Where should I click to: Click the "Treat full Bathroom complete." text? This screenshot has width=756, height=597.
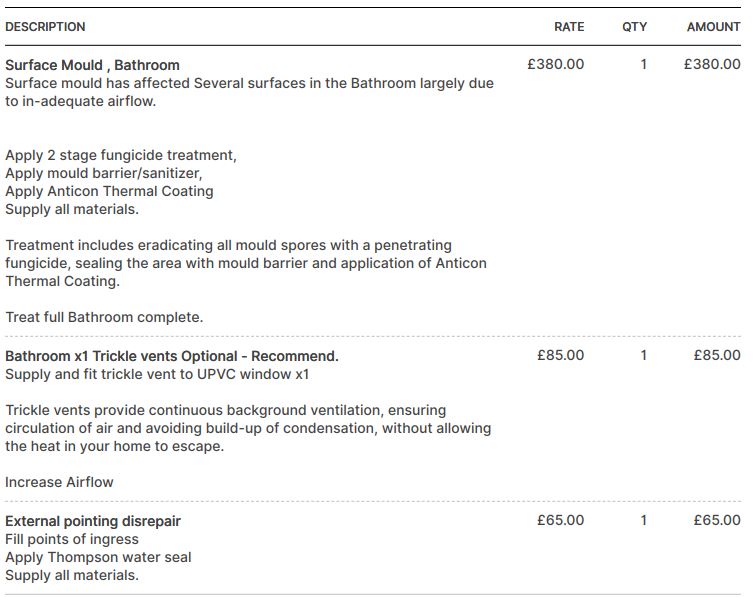[x=104, y=317]
